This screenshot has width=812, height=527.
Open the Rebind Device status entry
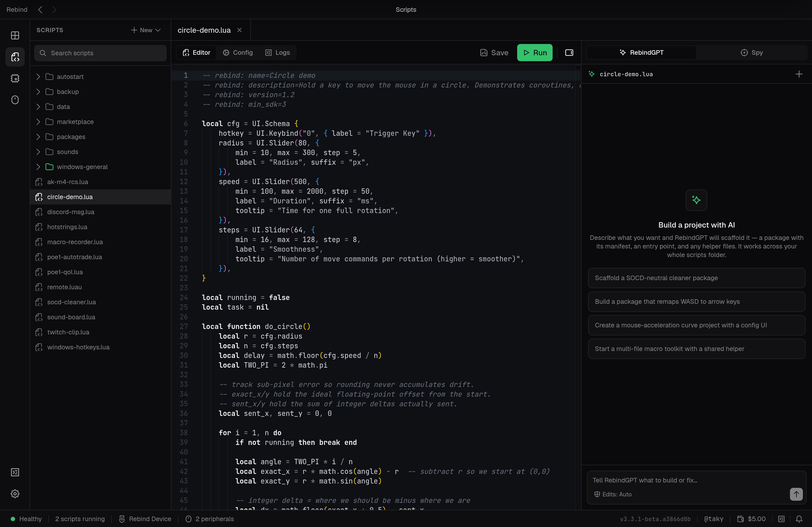(x=145, y=519)
